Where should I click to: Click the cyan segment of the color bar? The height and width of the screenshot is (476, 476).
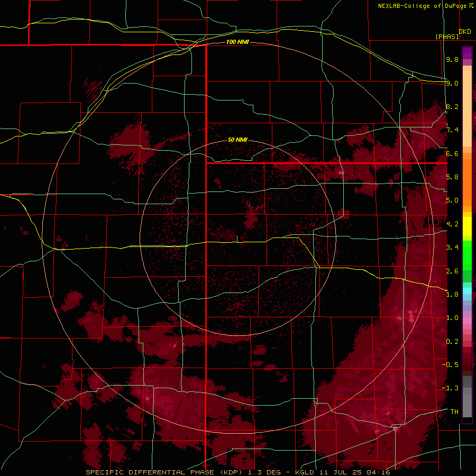pos(467,291)
